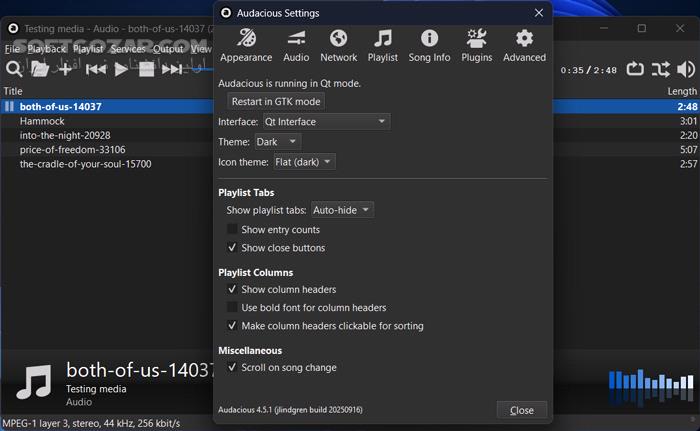
Task: Select Hammock in the playlist
Action: [x=42, y=121]
